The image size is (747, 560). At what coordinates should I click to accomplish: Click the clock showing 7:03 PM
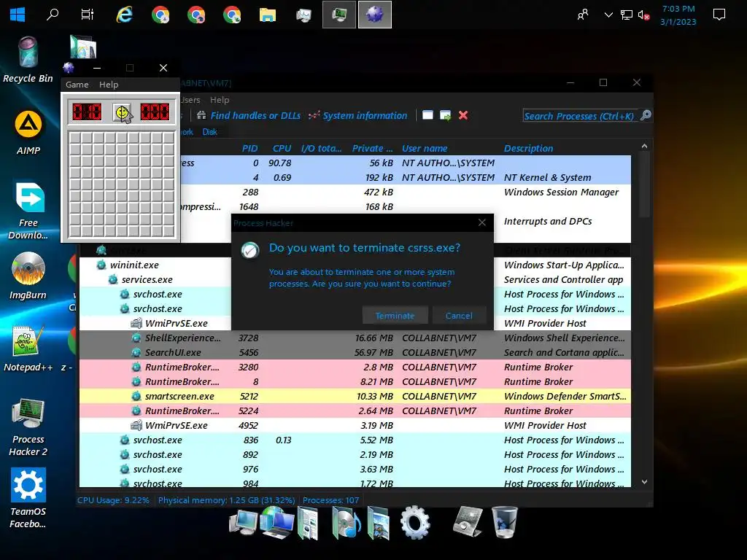point(678,9)
